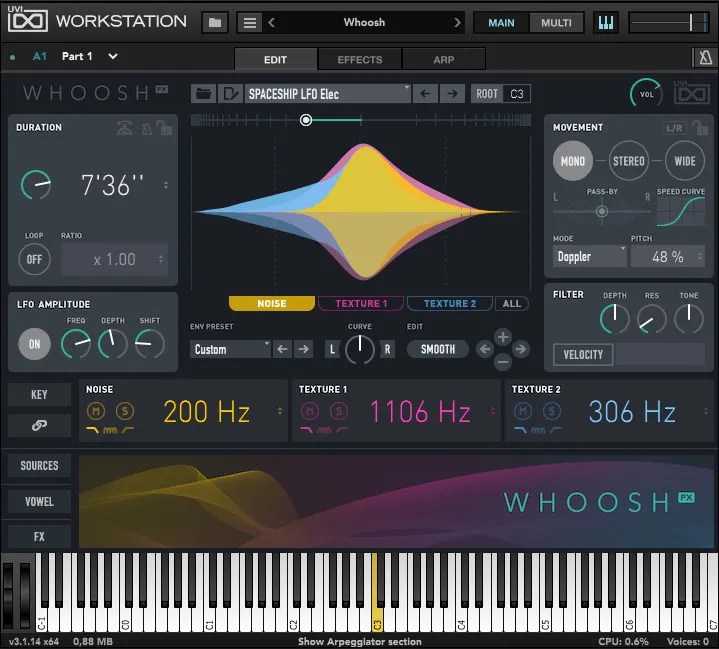
Task: Mute the Noise layer
Action: pos(96,411)
